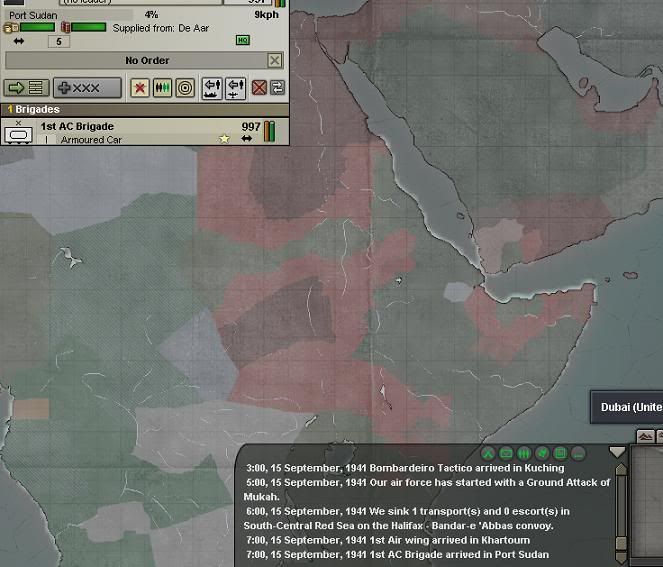This screenshot has height=567, width=663.
Task: Click the strength bars beside 997
Action: pyautogui.click(x=269, y=131)
